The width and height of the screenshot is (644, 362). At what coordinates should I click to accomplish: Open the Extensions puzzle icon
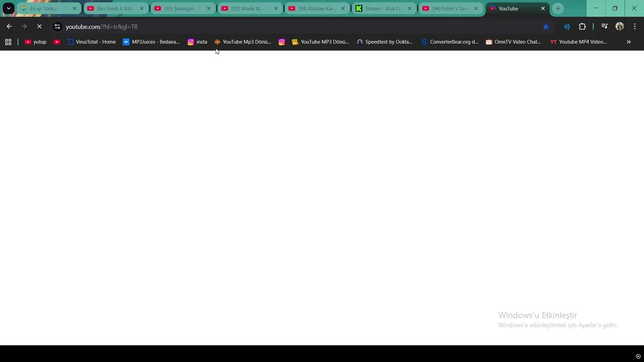pos(582,27)
